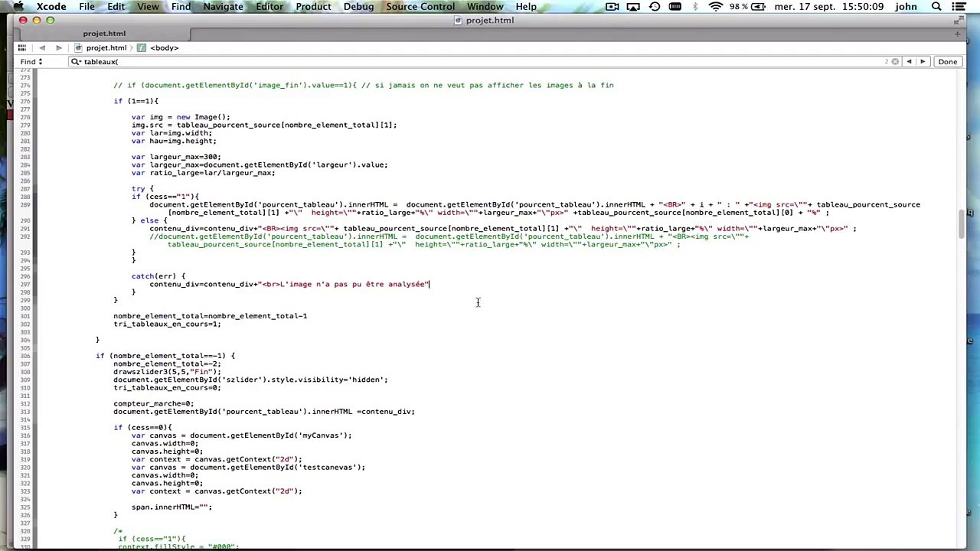Click the battery 98 % indicator

747,7
